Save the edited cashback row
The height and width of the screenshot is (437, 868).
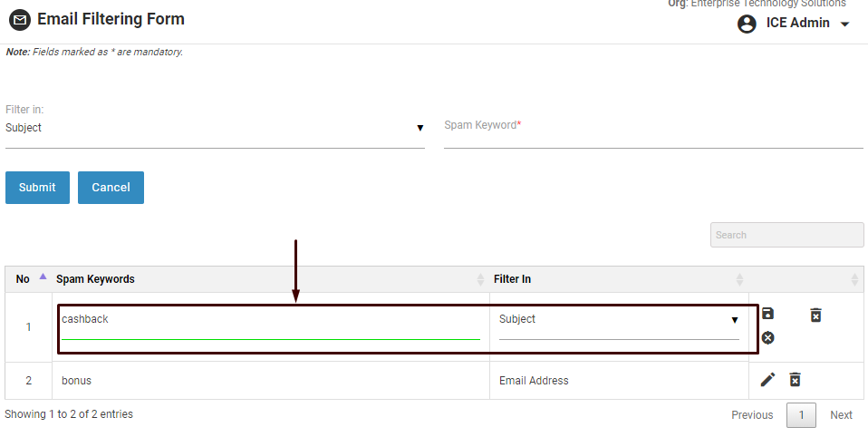(767, 314)
